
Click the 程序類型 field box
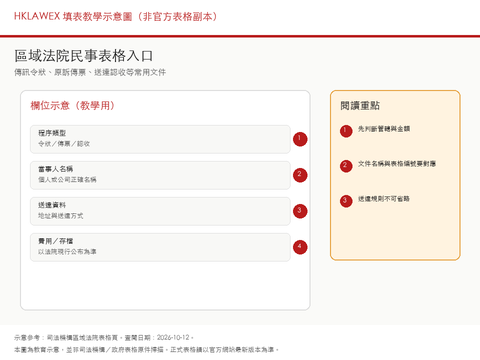point(160,139)
